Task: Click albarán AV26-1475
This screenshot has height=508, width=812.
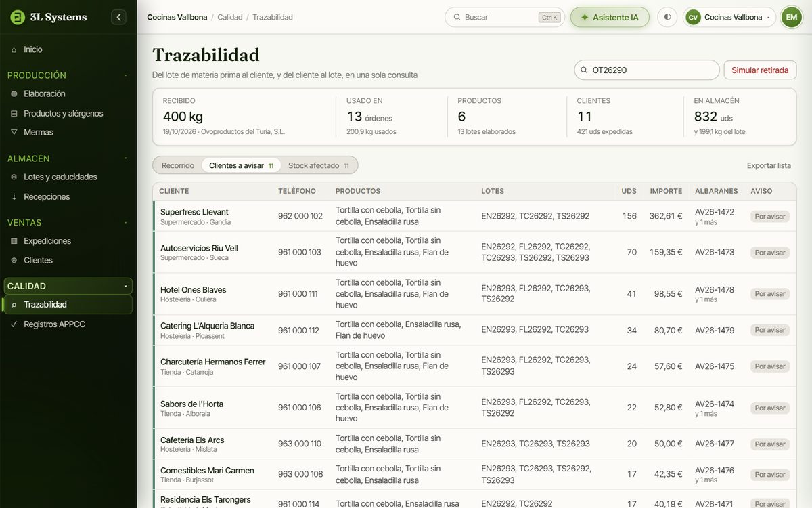Action: (715, 366)
